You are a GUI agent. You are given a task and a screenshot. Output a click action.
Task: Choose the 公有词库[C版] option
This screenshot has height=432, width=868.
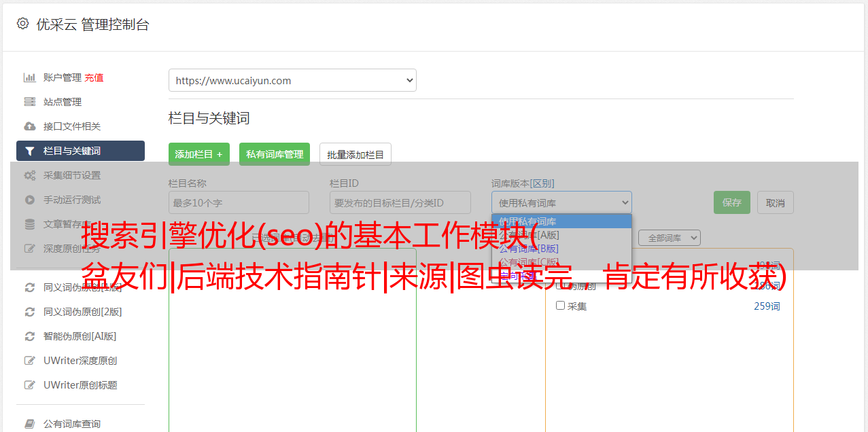[561, 262]
